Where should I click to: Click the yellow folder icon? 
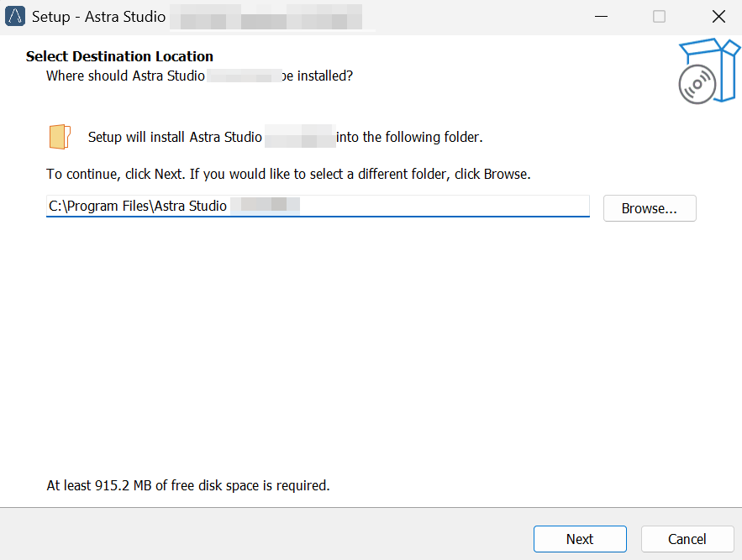tap(60, 137)
